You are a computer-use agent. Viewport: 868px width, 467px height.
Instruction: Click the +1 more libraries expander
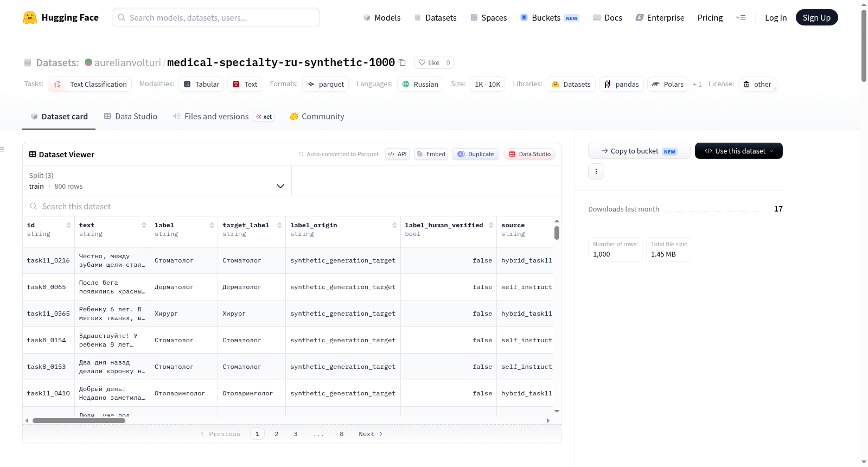pos(697,84)
